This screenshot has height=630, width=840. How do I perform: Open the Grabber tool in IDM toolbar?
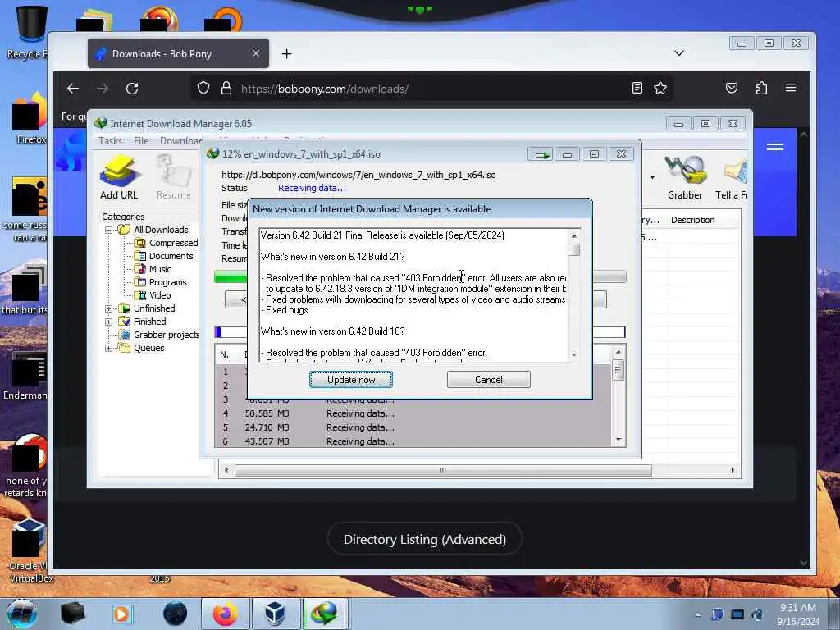[685, 177]
